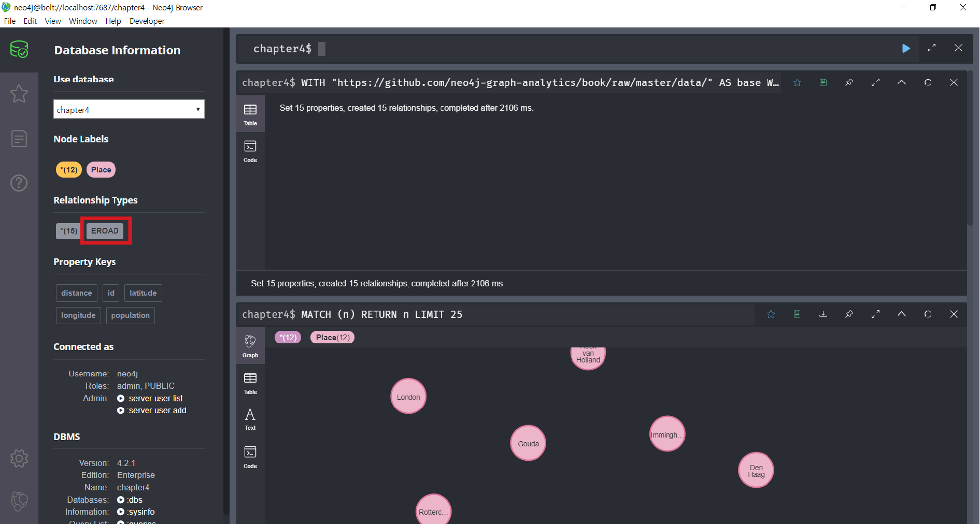Select Text view in the MATCH frame

pos(250,419)
